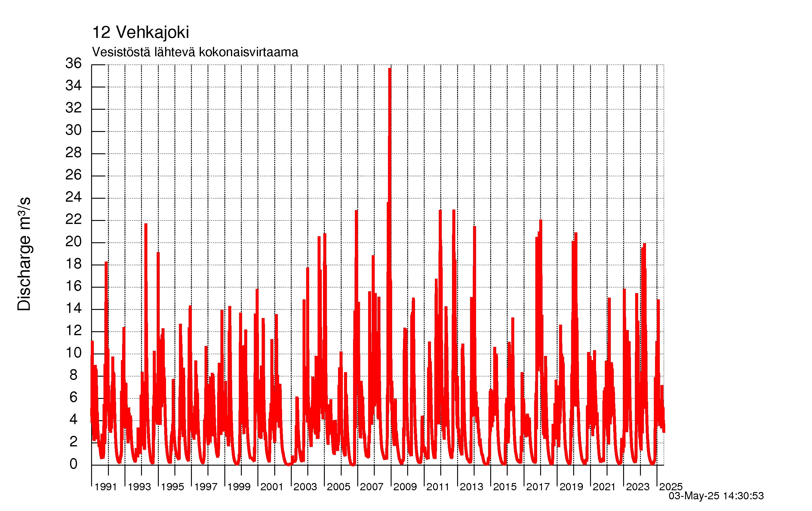This screenshot has height=511, width=812.
Task: Click y-axis value 24
Action: [73, 197]
